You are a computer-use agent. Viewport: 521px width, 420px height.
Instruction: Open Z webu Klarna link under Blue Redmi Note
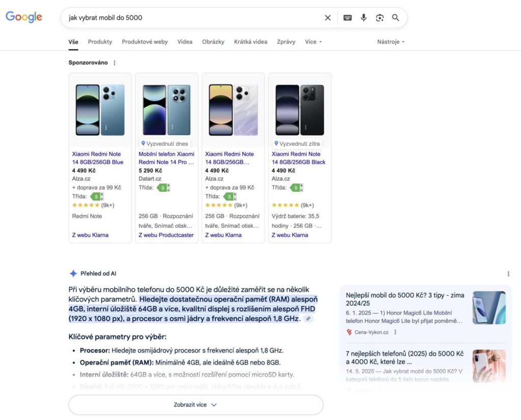click(x=91, y=235)
